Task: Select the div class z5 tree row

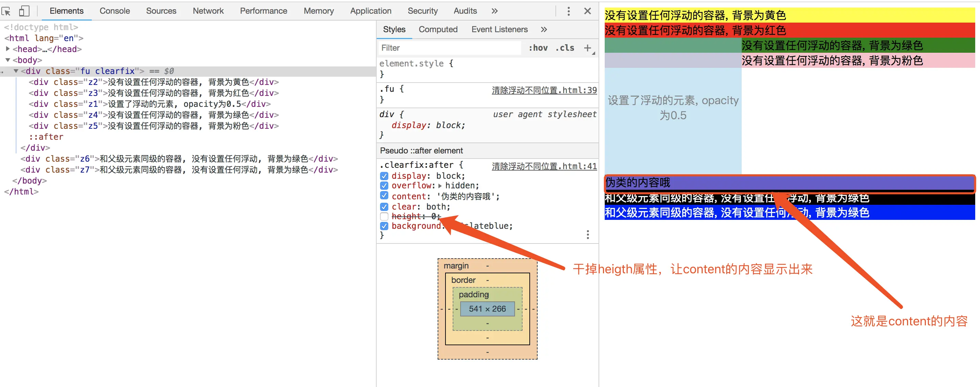Action: pyautogui.click(x=154, y=126)
